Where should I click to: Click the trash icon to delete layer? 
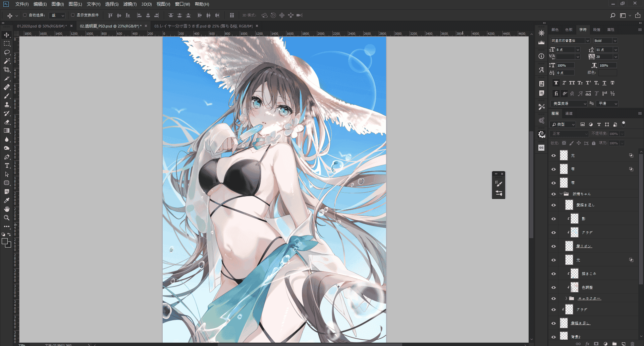632,344
